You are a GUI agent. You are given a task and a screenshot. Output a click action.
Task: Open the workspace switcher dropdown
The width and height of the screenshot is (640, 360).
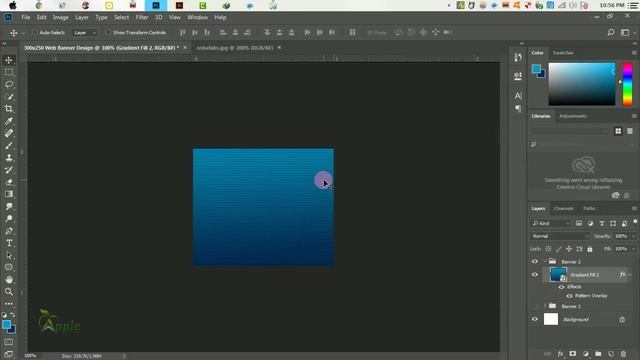[626, 32]
